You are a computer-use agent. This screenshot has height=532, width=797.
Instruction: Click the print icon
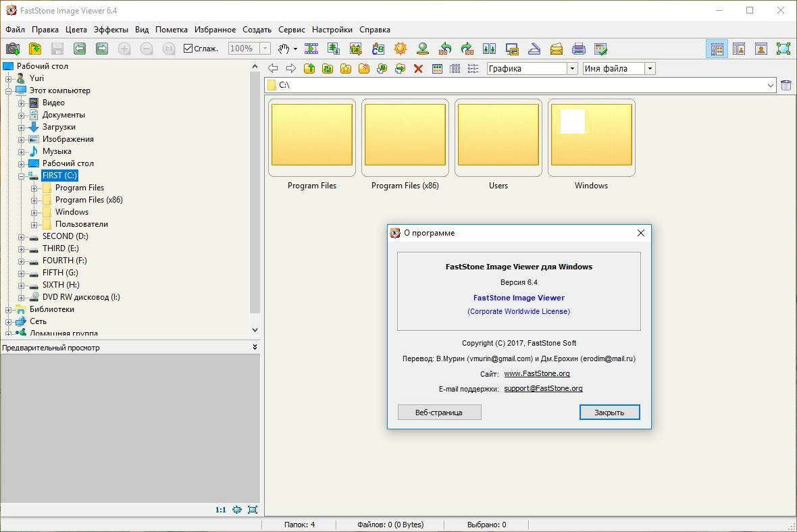[578, 49]
